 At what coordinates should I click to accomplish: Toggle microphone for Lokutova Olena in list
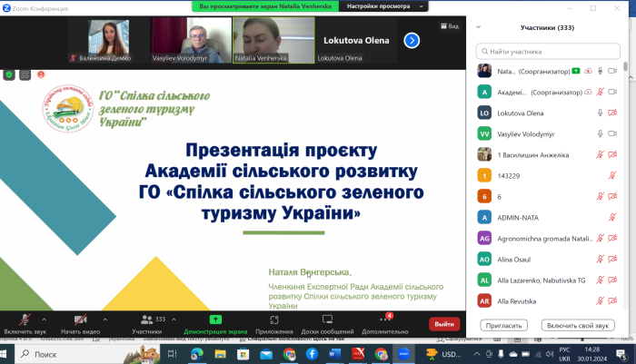(x=600, y=113)
